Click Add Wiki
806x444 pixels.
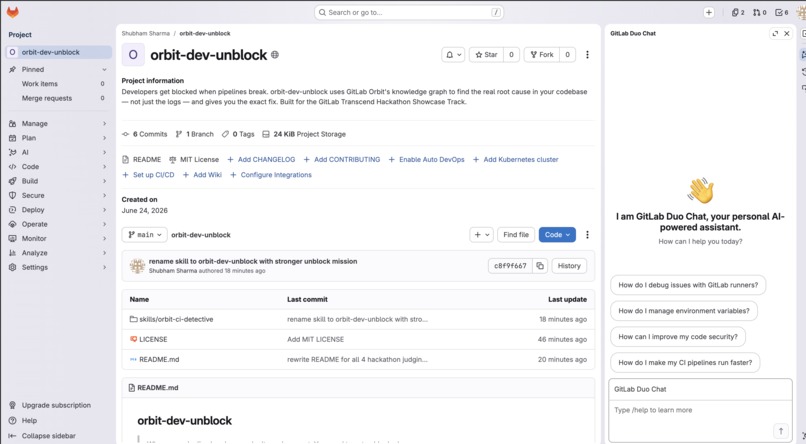coord(203,175)
